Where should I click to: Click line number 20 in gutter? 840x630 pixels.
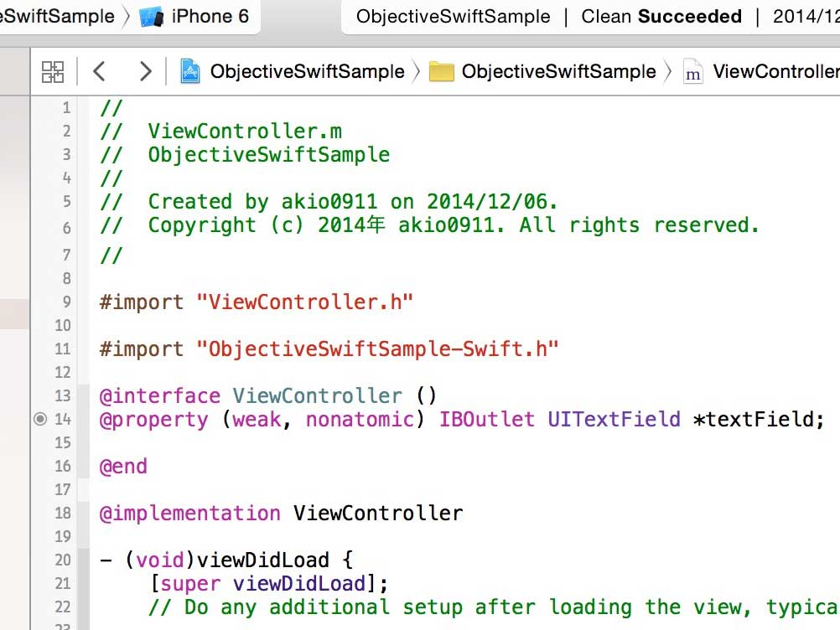point(63,560)
